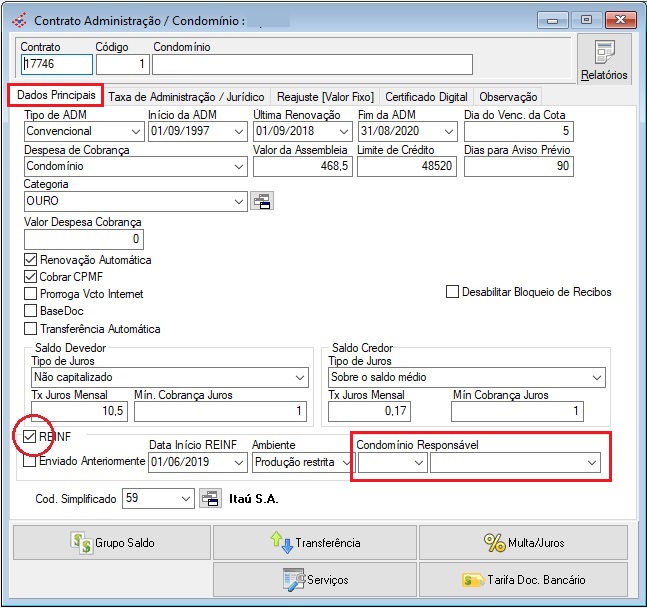Click the application logo in the title bar
Screen dimensions: 647x608
click(19, 20)
